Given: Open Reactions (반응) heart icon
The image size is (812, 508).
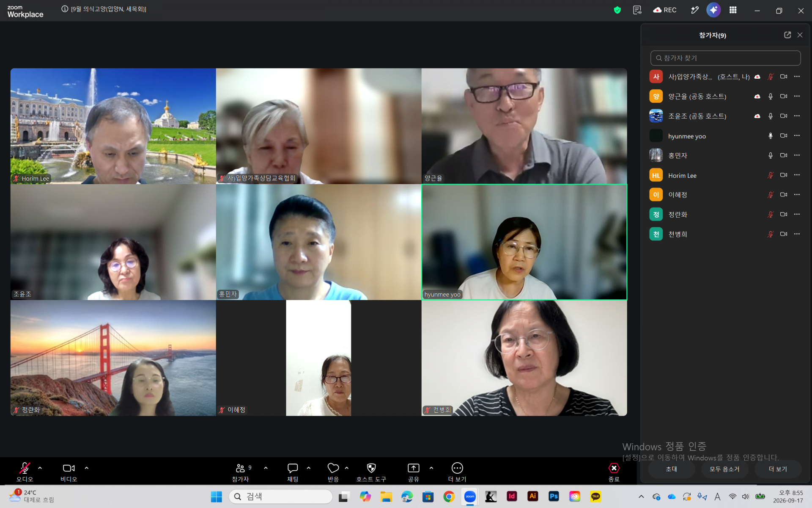Looking at the screenshot, I should coord(333,472).
